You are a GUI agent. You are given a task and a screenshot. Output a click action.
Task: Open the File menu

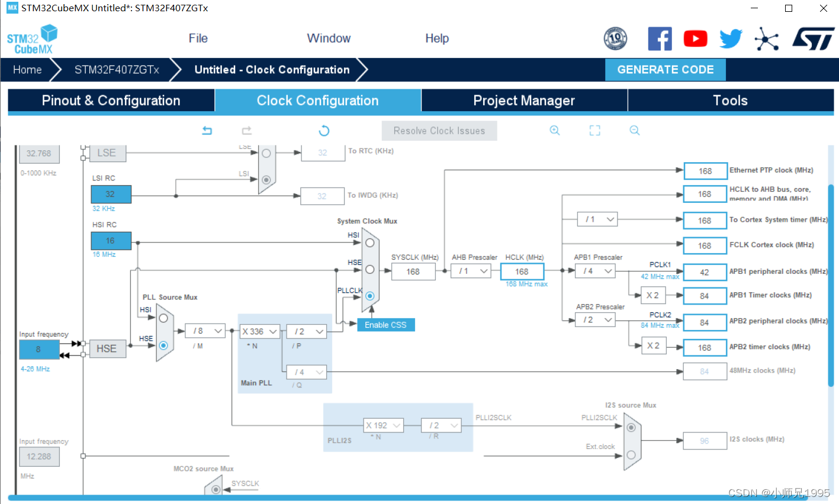198,38
